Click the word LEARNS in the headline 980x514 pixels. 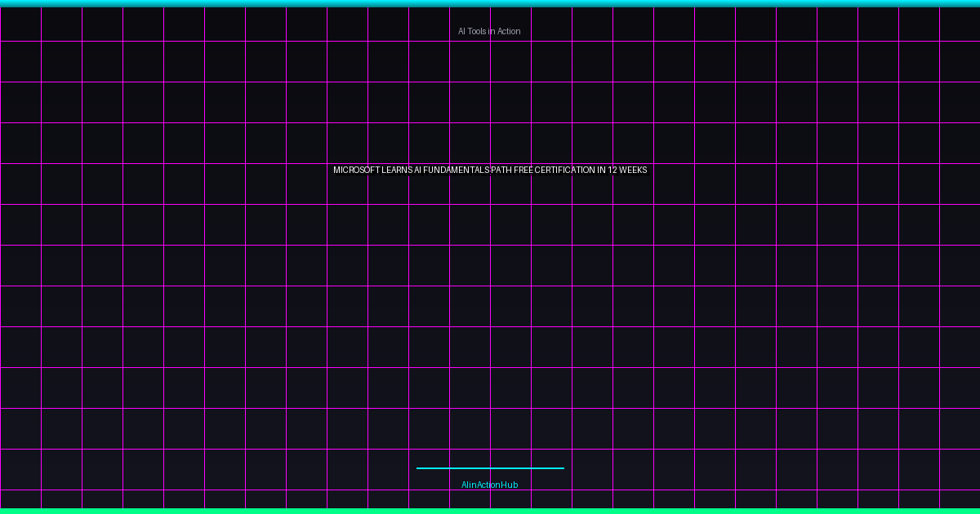(x=397, y=170)
